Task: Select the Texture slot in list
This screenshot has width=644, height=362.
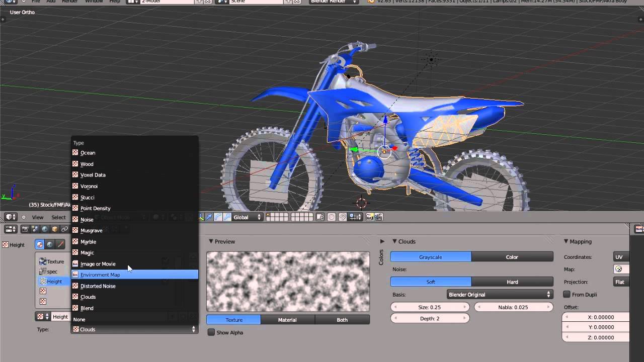Action: click(x=54, y=261)
